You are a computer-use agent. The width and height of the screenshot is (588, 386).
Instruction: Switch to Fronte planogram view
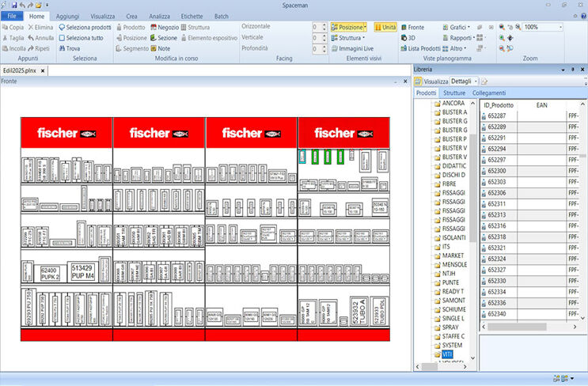point(412,27)
